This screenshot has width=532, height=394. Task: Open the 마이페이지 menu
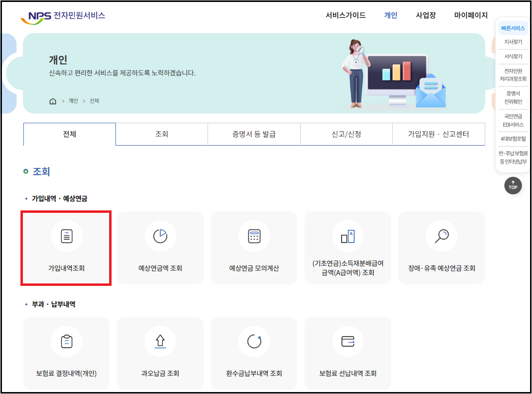[471, 15]
